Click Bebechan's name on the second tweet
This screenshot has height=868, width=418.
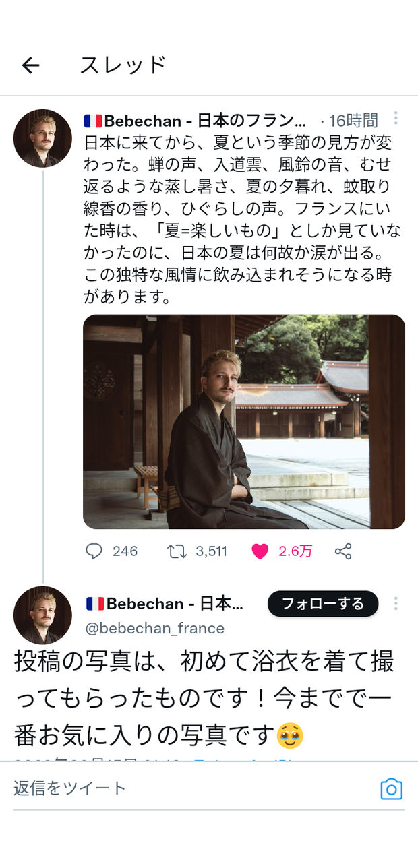pyautogui.click(x=165, y=603)
